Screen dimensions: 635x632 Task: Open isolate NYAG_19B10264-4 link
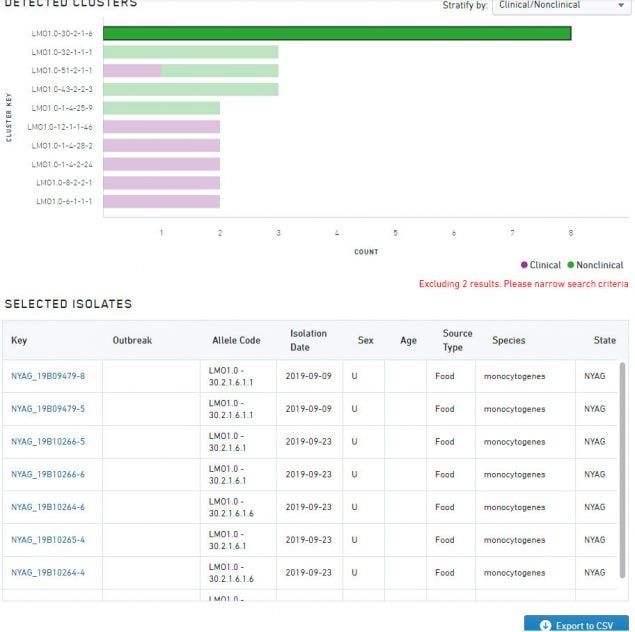tap(48, 573)
